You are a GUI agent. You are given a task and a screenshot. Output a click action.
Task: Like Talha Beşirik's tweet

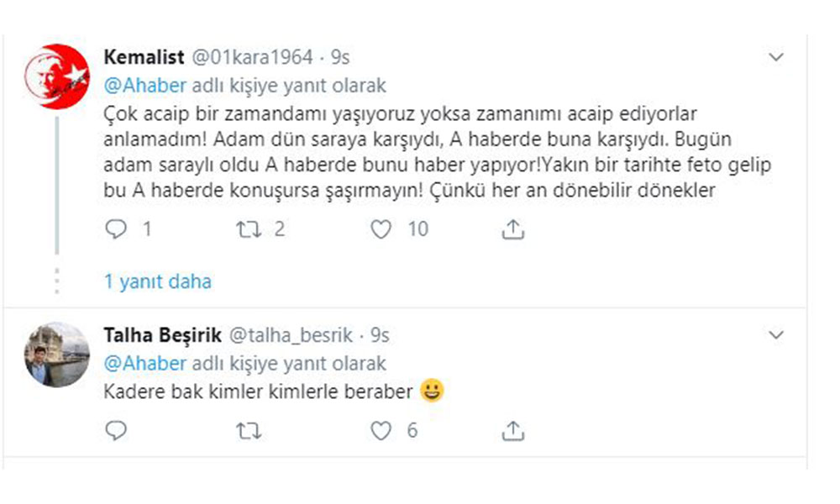381,431
